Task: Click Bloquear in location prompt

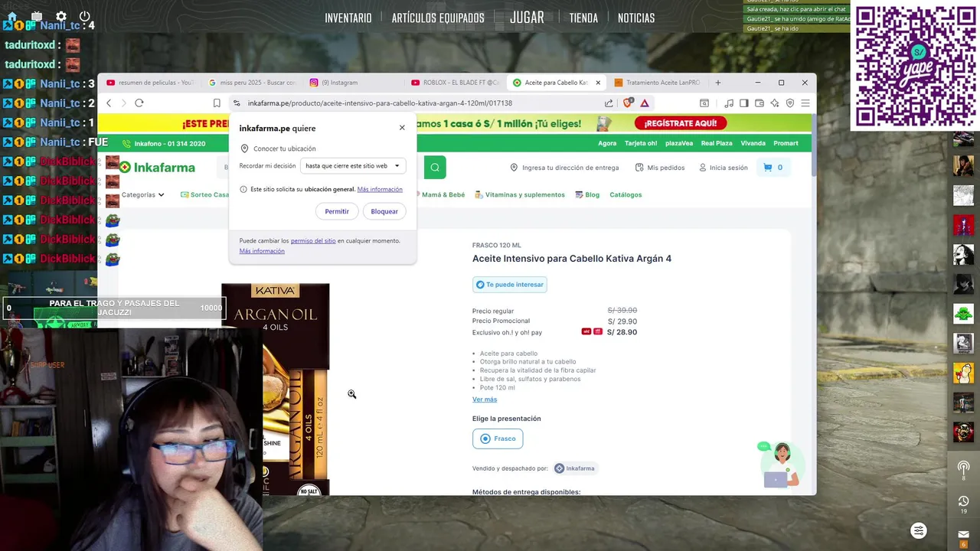Action: pyautogui.click(x=384, y=211)
